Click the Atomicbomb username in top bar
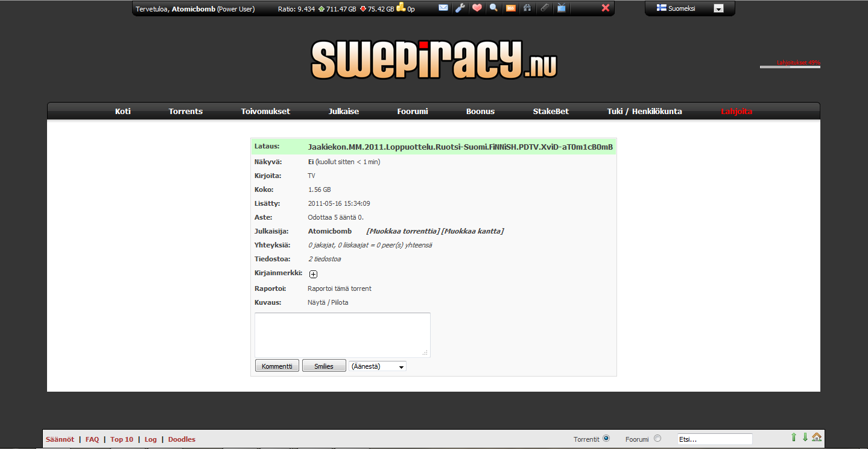 tap(194, 9)
